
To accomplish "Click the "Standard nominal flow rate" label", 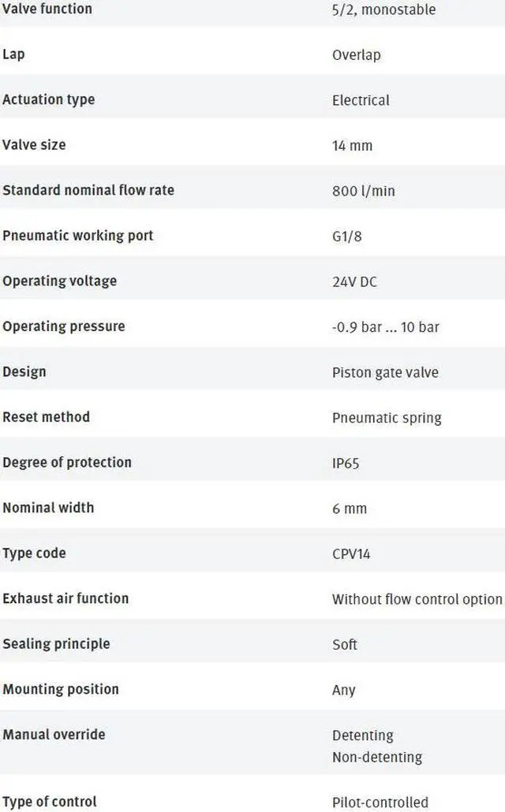I will tap(88, 190).
